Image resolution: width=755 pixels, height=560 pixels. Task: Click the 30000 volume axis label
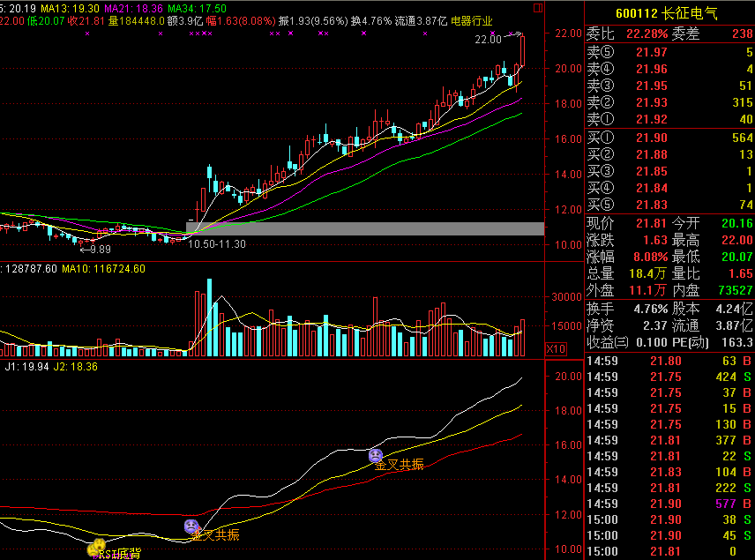567,297
